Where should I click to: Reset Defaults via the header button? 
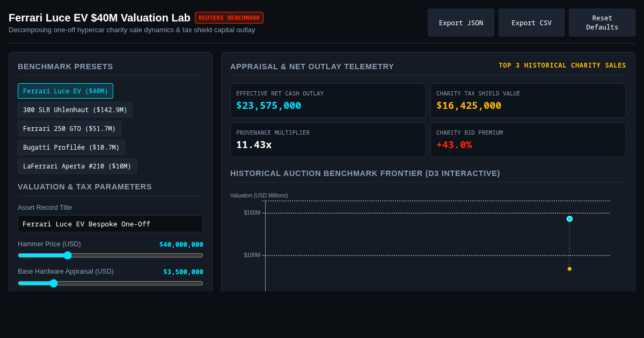[x=602, y=23]
